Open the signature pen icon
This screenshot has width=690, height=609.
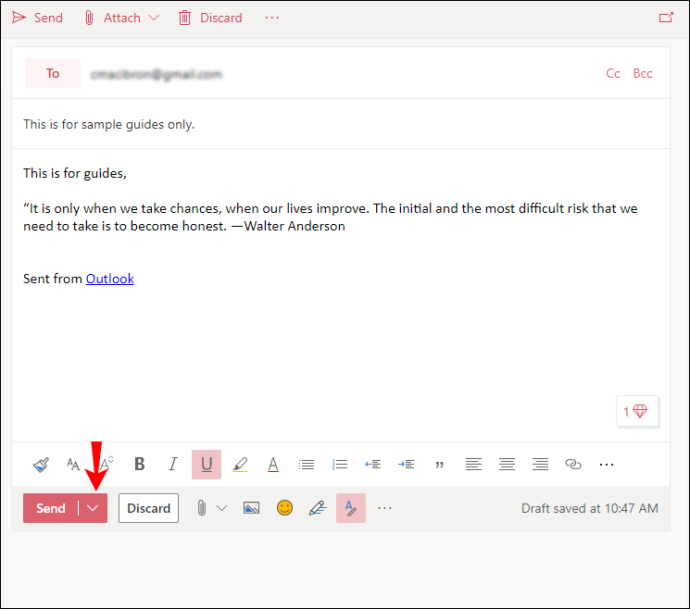pos(318,508)
